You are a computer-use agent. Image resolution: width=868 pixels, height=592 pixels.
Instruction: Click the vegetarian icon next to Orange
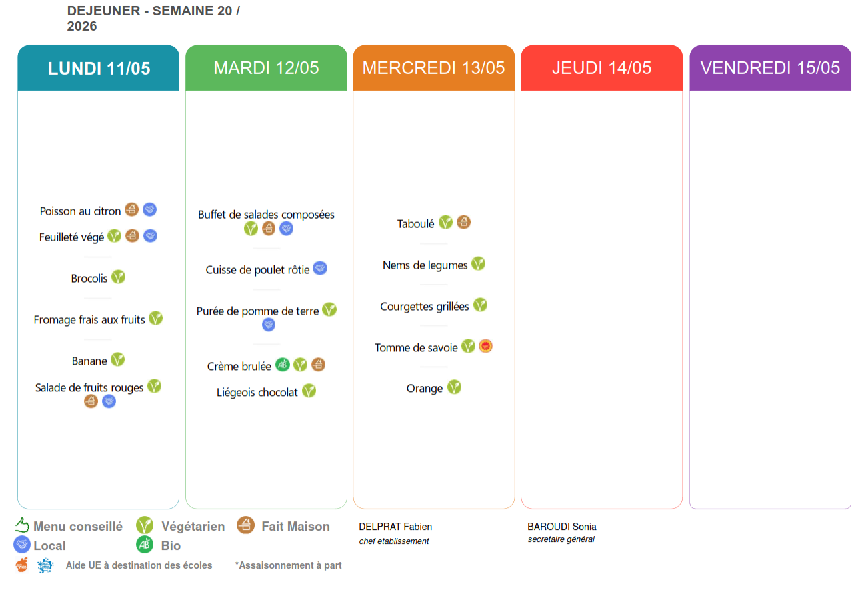pyautogui.click(x=454, y=387)
